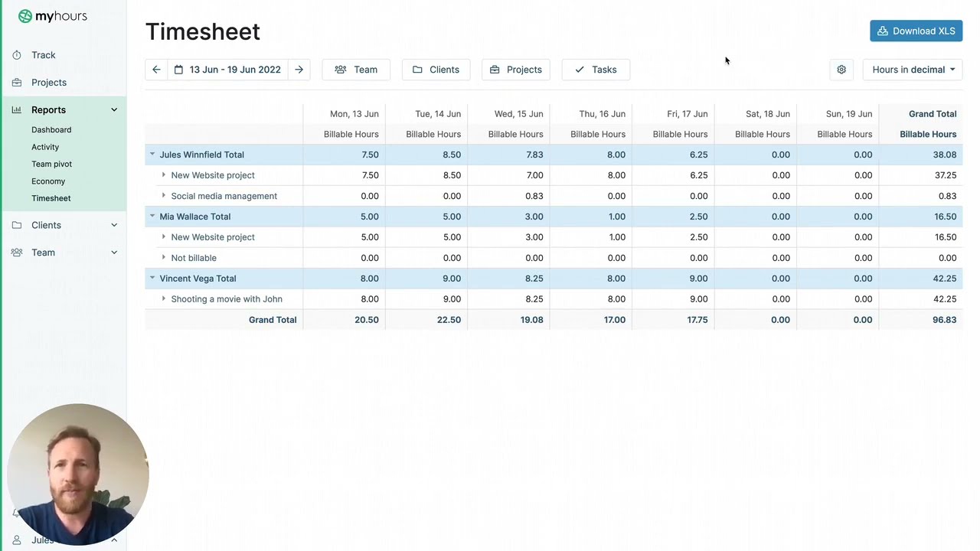Click the 20.50 Monday grand total
This screenshot has width=980, height=551.
coord(344,320)
